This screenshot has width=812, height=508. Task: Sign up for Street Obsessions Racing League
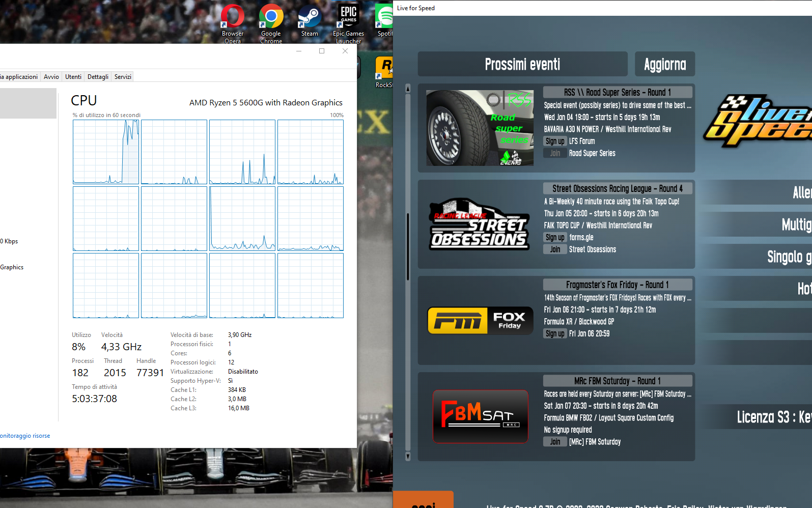click(555, 237)
